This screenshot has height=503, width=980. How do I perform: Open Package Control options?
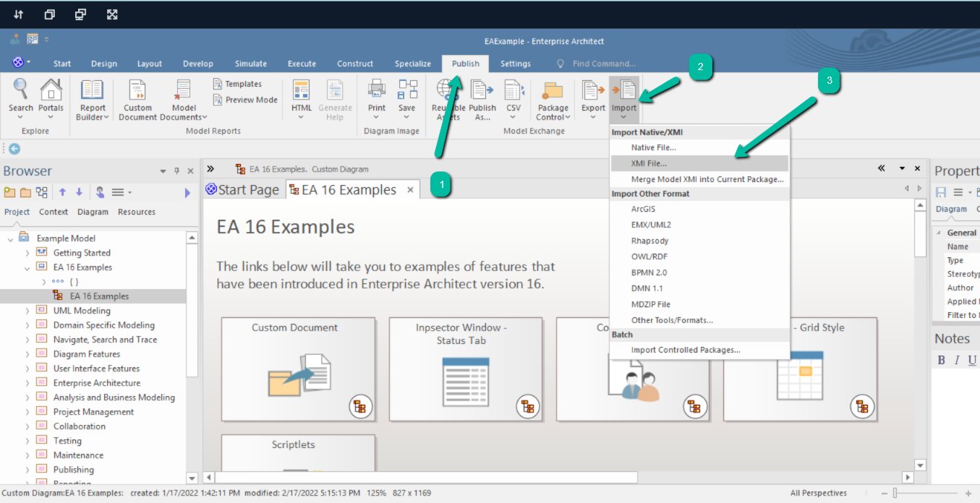(x=553, y=100)
